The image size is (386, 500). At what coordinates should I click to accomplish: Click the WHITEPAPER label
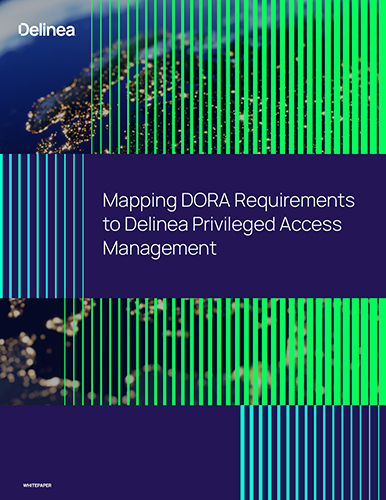37,485
